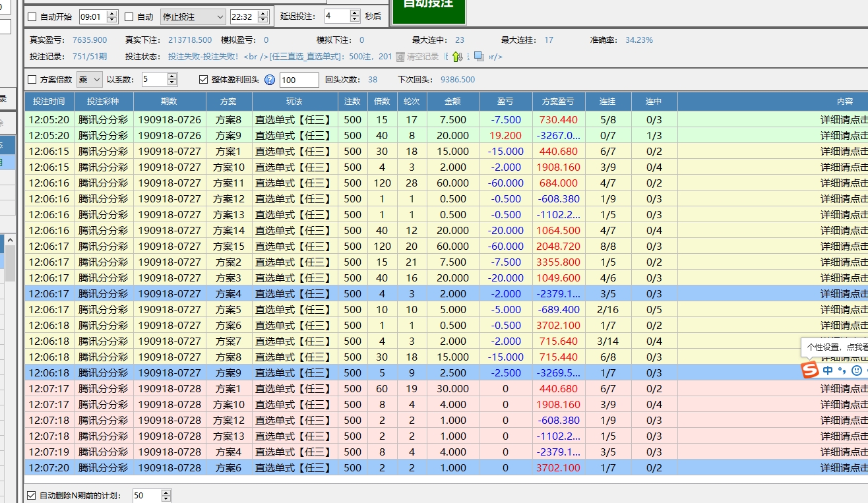The width and height of the screenshot is (868, 503).
Task: Click the 19.200 profit cell
Action: [505, 135]
